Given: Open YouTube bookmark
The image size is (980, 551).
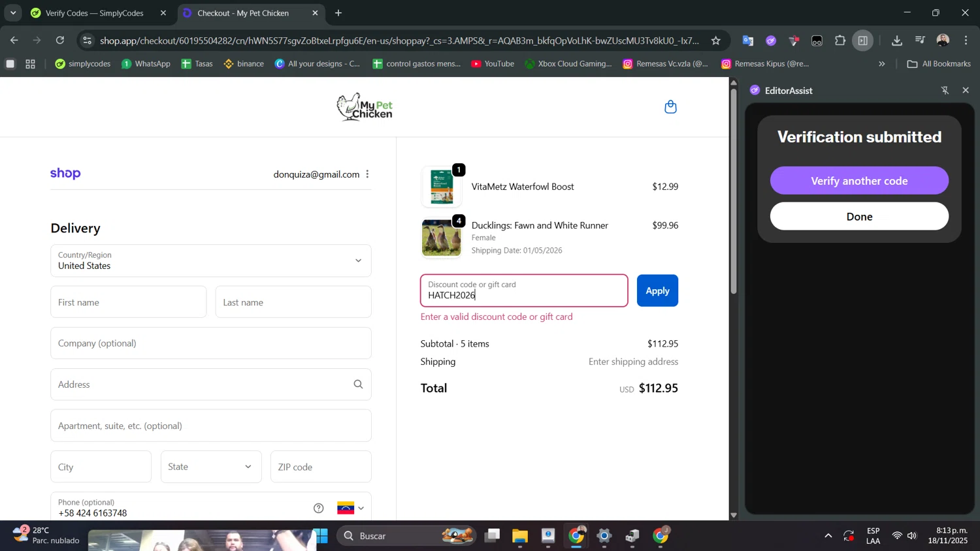Looking at the screenshot, I should point(493,64).
